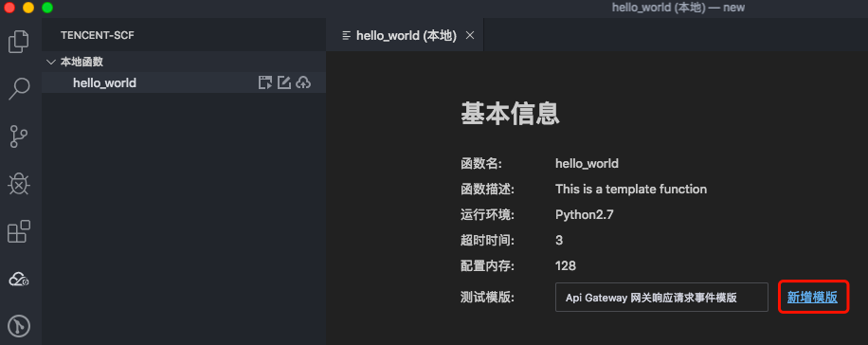Open the Extensions squares icon
The width and height of the screenshot is (868, 345).
(x=19, y=231)
